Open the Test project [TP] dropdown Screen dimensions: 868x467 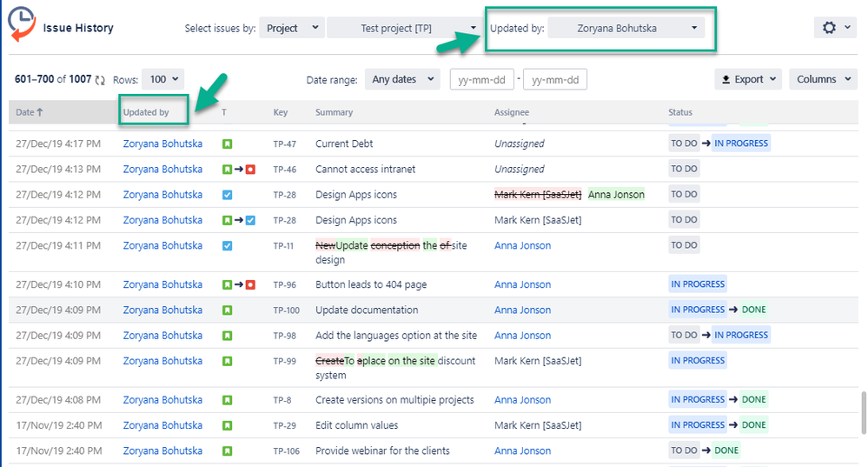[403, 28]
